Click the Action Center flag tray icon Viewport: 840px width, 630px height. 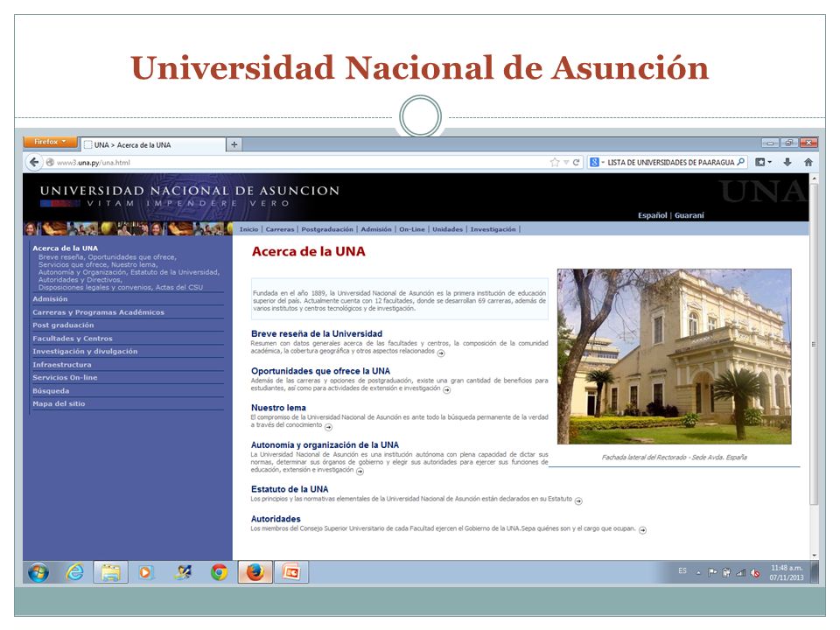712,572
